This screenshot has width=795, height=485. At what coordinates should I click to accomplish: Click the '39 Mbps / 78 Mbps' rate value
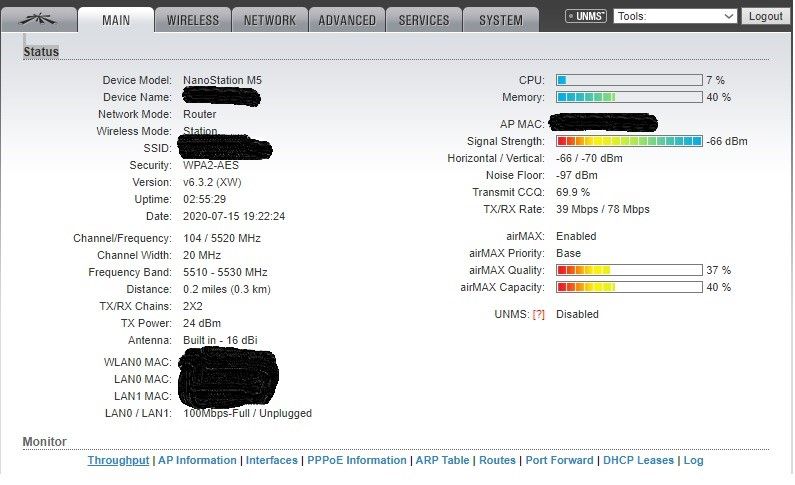[x=603, y=209]
